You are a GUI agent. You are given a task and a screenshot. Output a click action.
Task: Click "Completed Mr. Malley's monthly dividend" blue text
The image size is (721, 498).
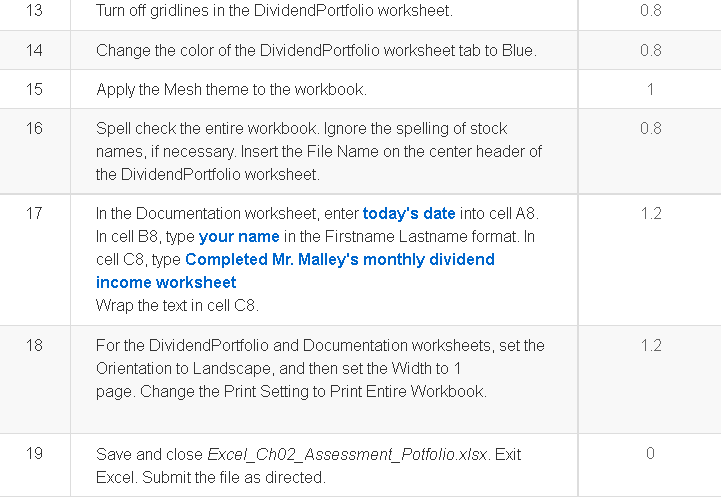tap(340, 260)
